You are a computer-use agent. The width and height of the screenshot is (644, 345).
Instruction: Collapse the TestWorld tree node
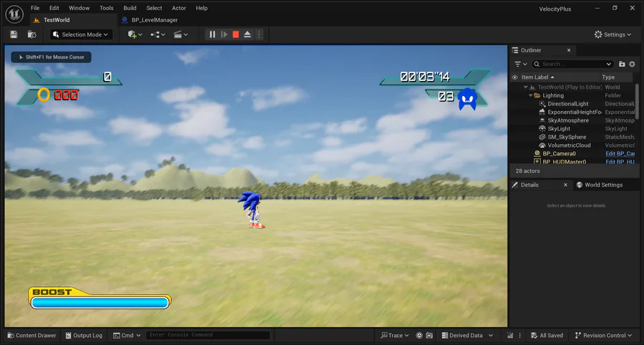pos(526,87)
